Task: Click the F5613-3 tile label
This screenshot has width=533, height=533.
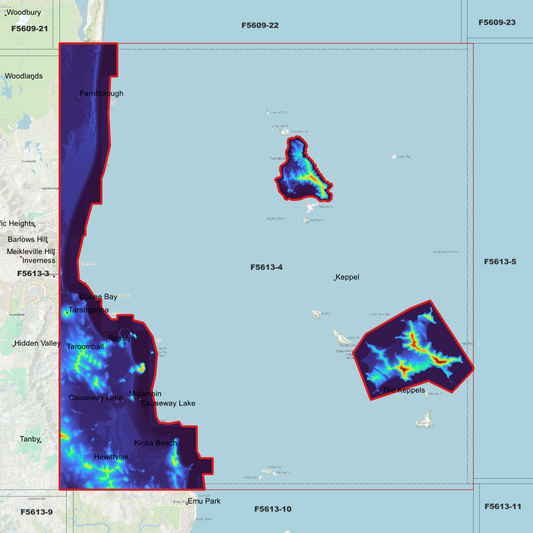Action: (x=33, y=273)
